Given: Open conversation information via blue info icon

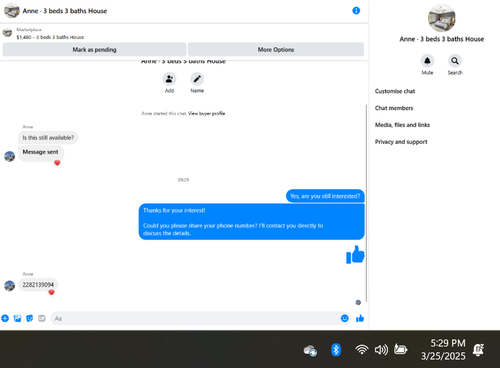Looking at the screenshot, I should [x=356, y=11].
